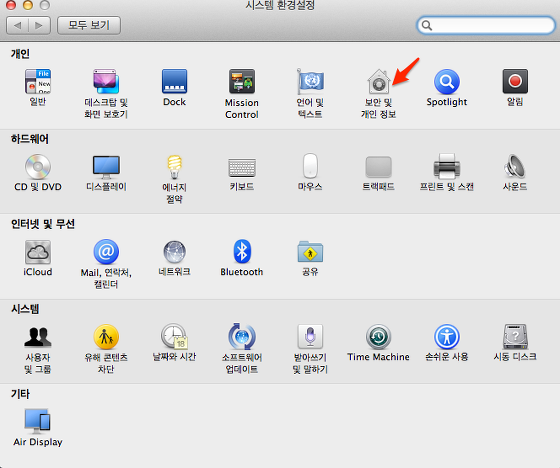
Task: Go forward with the right arrow button
Action: pos(40,25)
